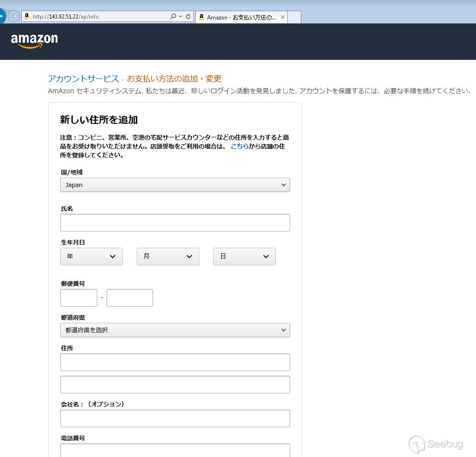476x457 pixels.
Task: Click the 新しい住所を追加 heading text
Action: point(99,120)
